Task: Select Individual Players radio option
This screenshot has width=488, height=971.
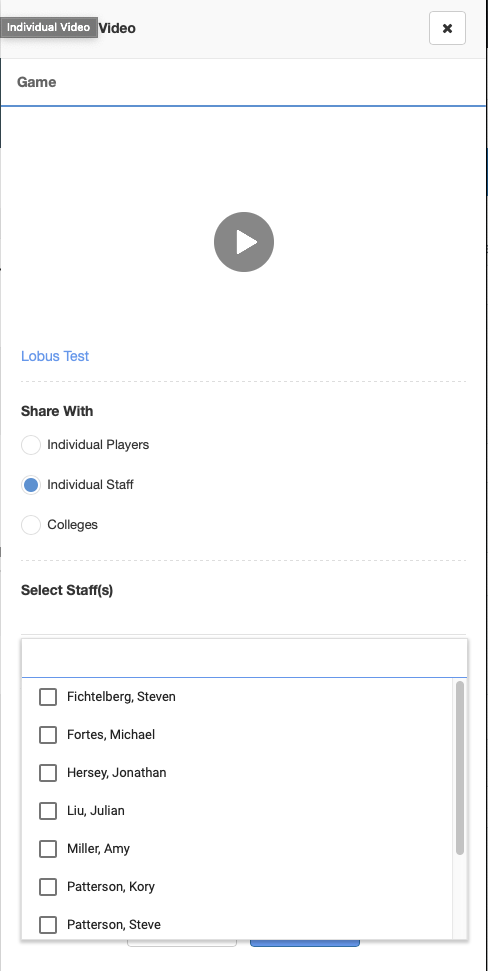Action: [31, 445]
